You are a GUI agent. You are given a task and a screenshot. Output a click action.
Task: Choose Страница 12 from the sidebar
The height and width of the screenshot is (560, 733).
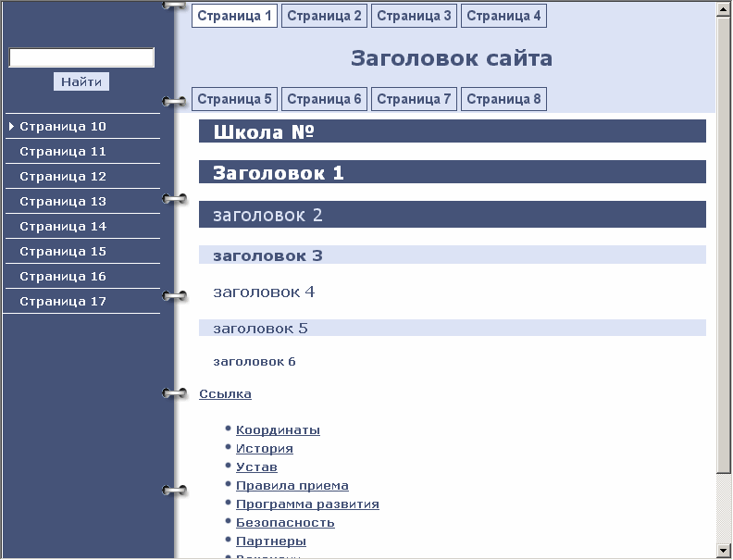point(63,177)
